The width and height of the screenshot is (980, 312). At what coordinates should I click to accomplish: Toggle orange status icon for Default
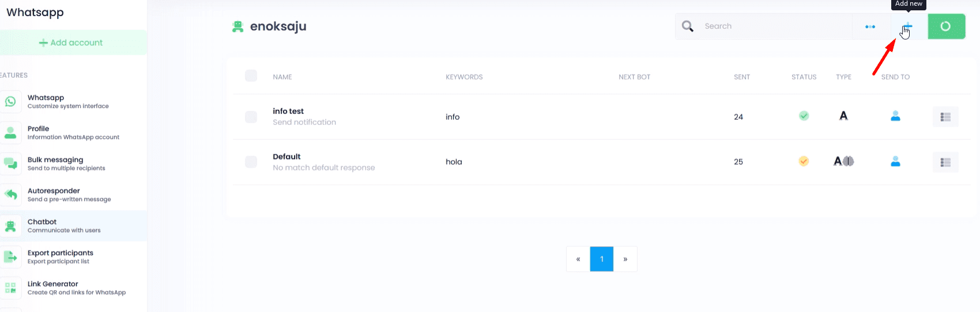tap(804, 161)
